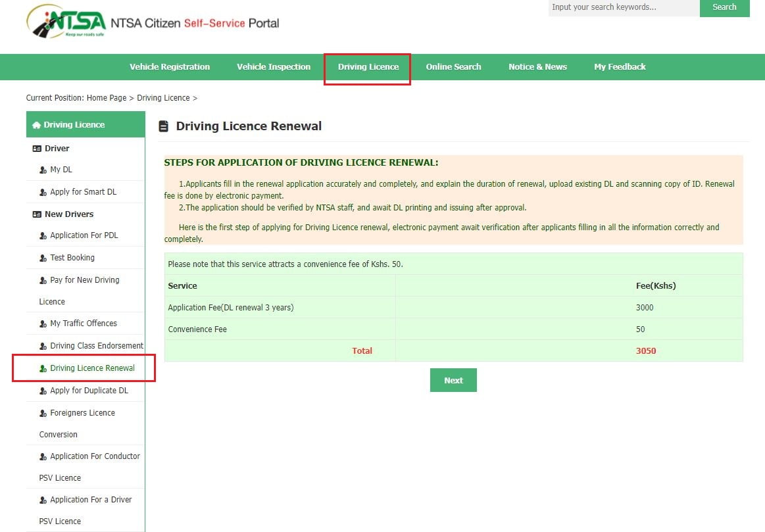Open Apply for Smart DL link
The height and width of the screenshot is (532, 765).
coord(84,192)
